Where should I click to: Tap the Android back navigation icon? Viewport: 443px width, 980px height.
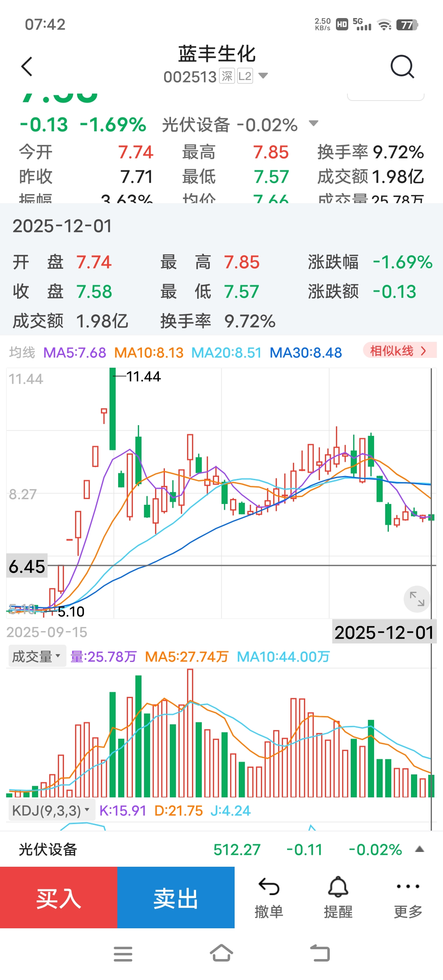click(x=320, y=953)
